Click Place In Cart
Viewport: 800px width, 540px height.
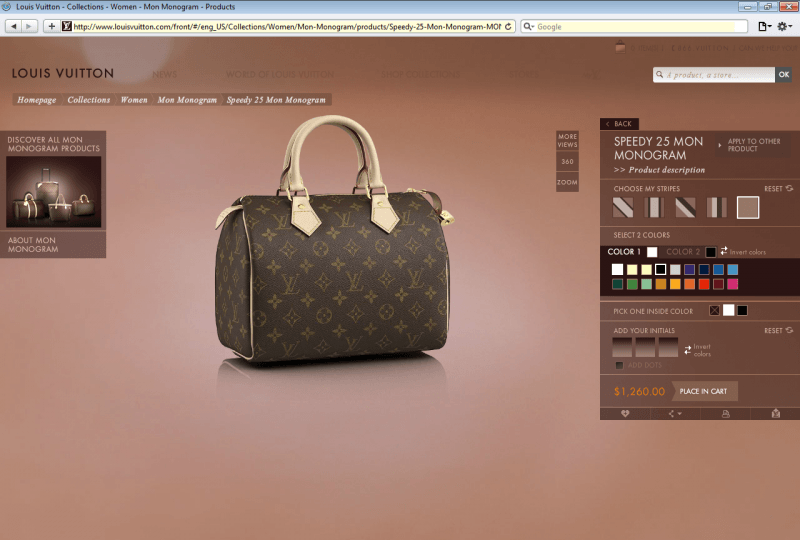pos(704,391)
